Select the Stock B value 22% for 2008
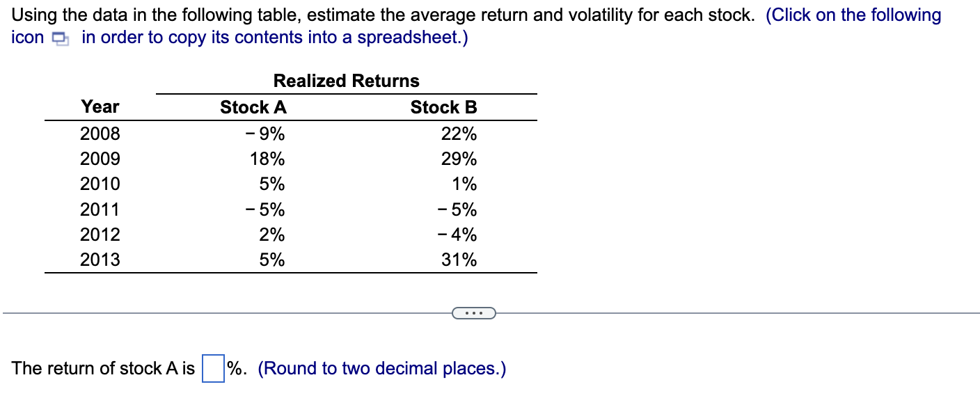 click(460, 134)
